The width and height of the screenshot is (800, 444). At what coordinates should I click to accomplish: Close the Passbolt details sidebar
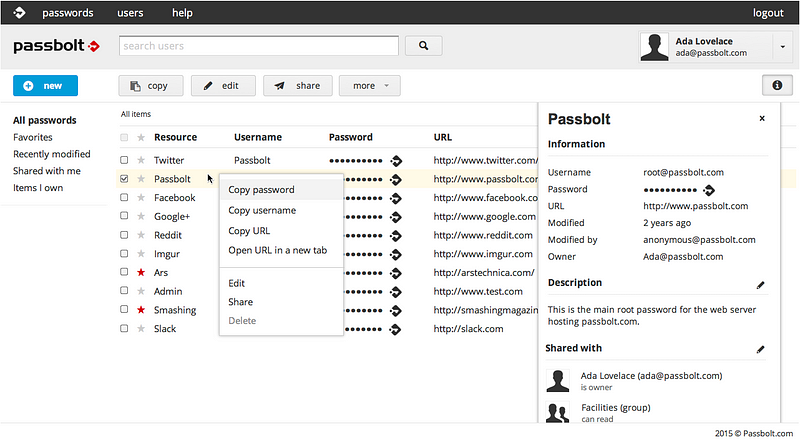pyautogui.click(x=762, y=119)
